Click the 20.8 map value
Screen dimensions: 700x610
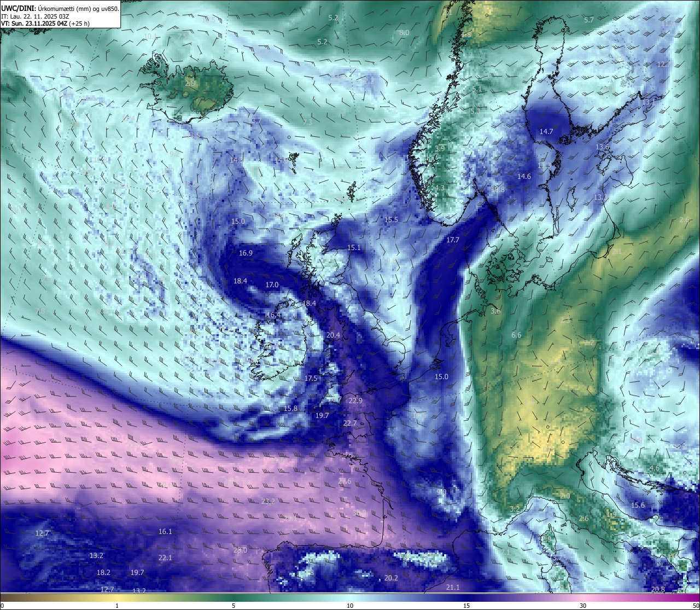[658, 589]
